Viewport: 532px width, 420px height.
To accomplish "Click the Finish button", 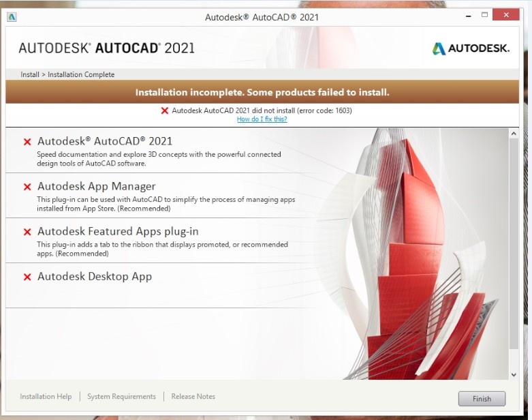I will click(x=482, y=399).
